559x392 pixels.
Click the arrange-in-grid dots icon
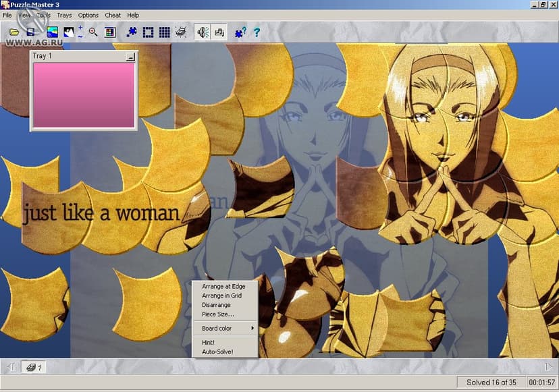point(164,32)
